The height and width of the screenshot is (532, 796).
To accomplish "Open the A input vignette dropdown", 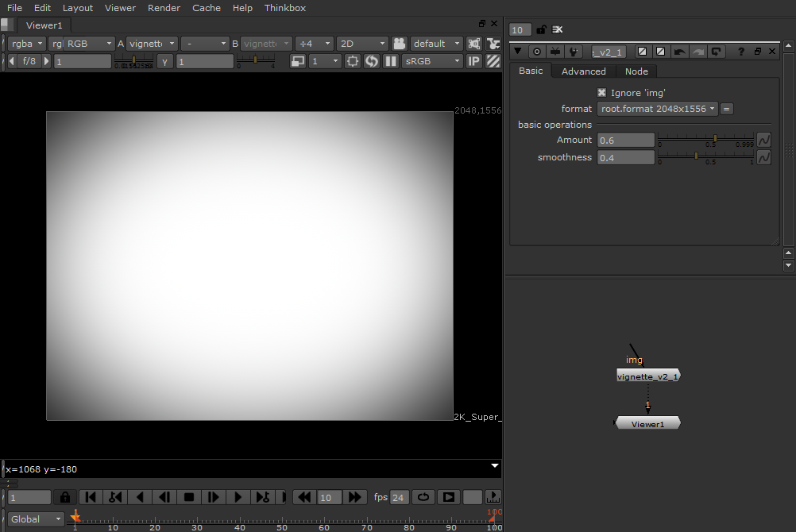I will (x=151, y=44).
